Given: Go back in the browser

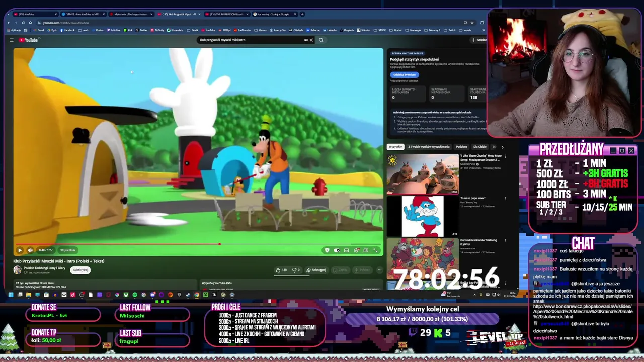Looking at the screenshot, I should [9, 23].
